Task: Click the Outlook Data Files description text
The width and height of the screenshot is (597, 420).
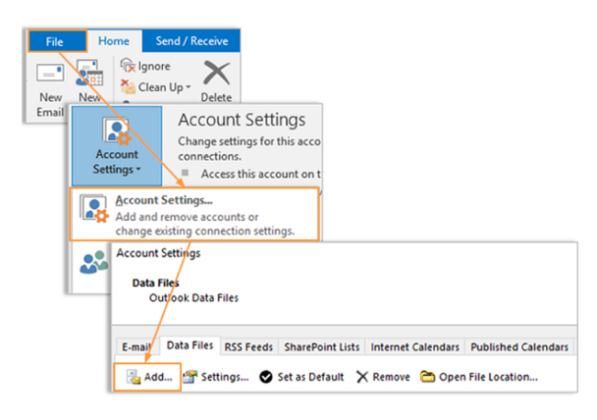Action: tap(194, 298)
